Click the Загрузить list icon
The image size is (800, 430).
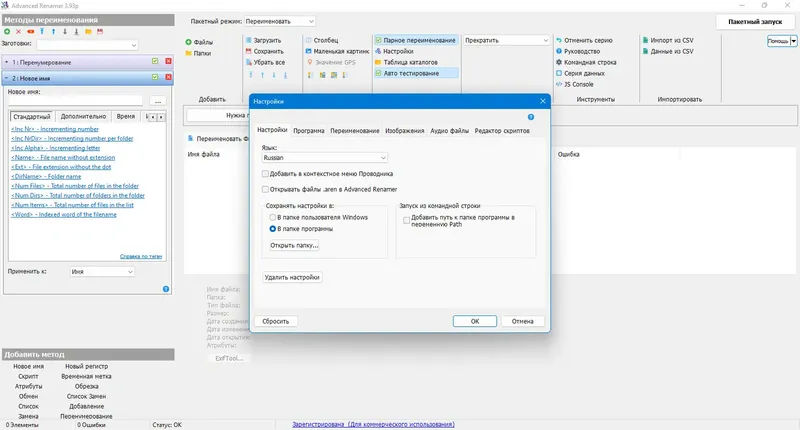tap(249, 40)
